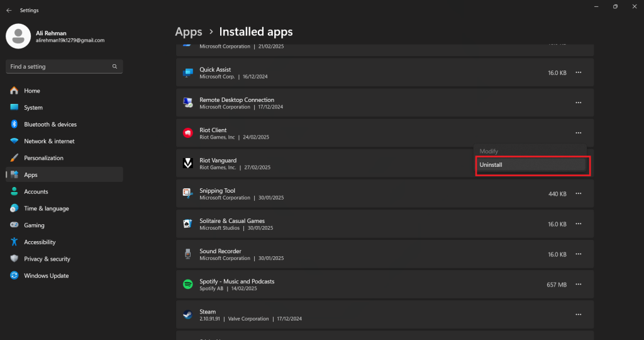Click the Remote Desktop Connection icon

tap(187, 103)
